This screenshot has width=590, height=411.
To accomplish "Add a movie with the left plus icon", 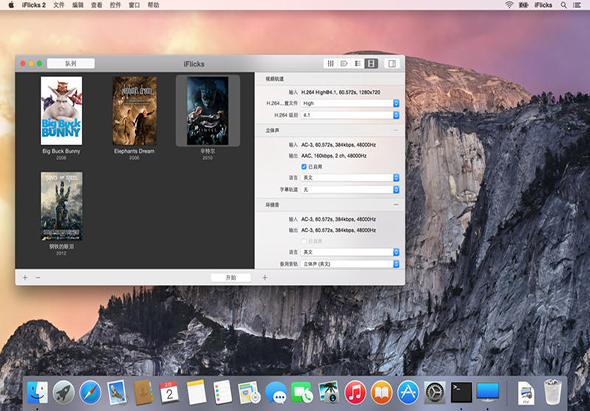I will [25, 278].
